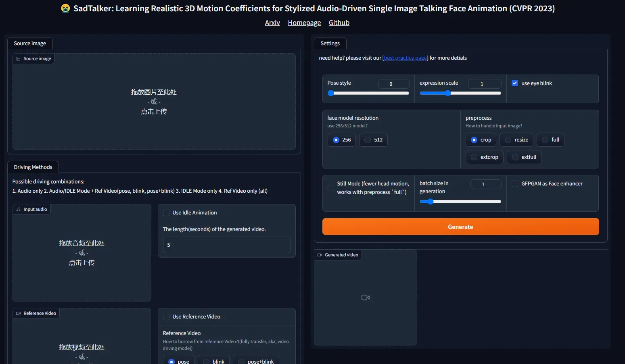Choose extcrop preprocess option
The width and height of the screenshot is (625, 364).
pyautogui.click(x=485, y=157)
